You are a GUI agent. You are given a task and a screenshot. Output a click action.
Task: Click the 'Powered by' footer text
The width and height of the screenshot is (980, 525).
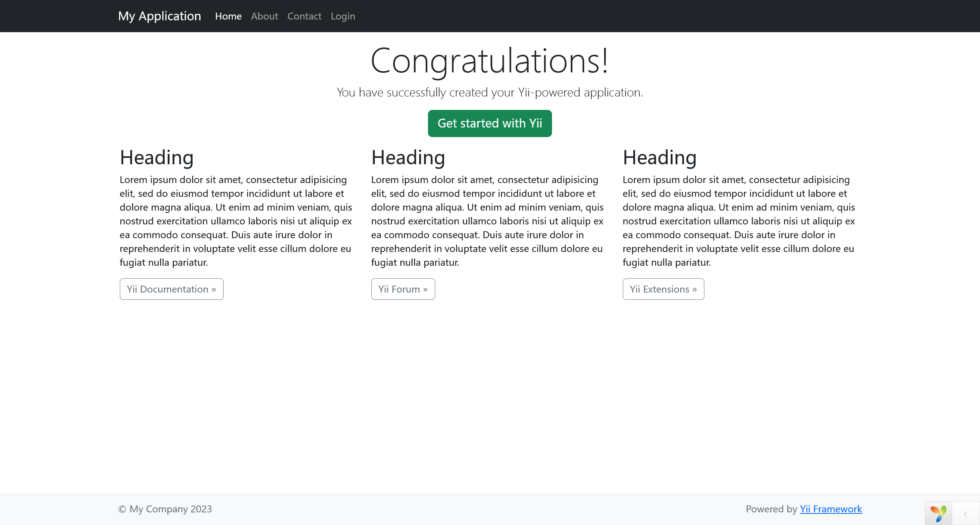point(771,509)
